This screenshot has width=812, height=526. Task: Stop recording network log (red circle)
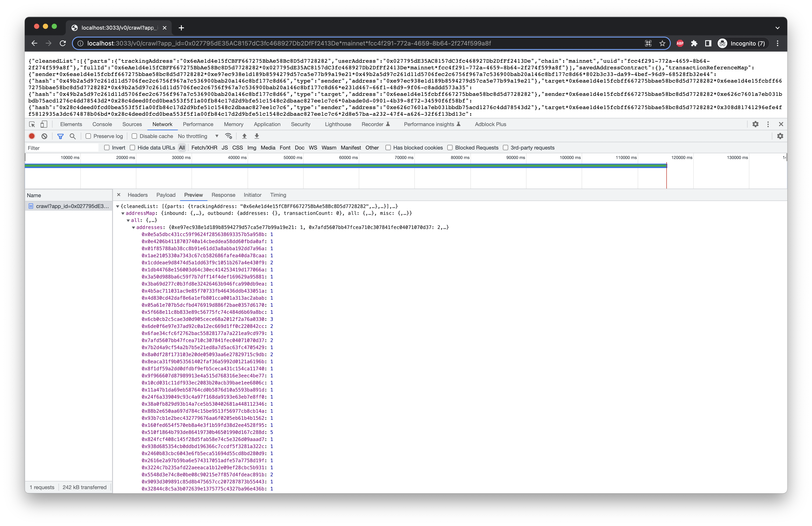[x=32, y=136]
